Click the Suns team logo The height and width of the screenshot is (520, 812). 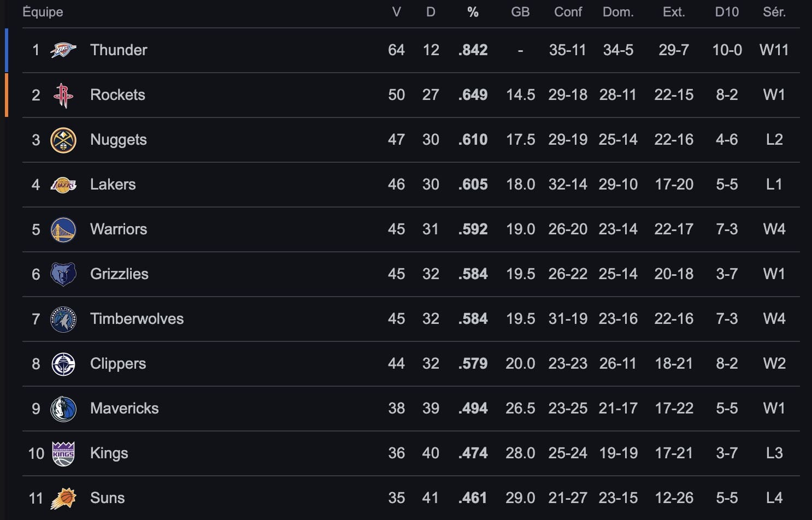click(x=63, y=498)
